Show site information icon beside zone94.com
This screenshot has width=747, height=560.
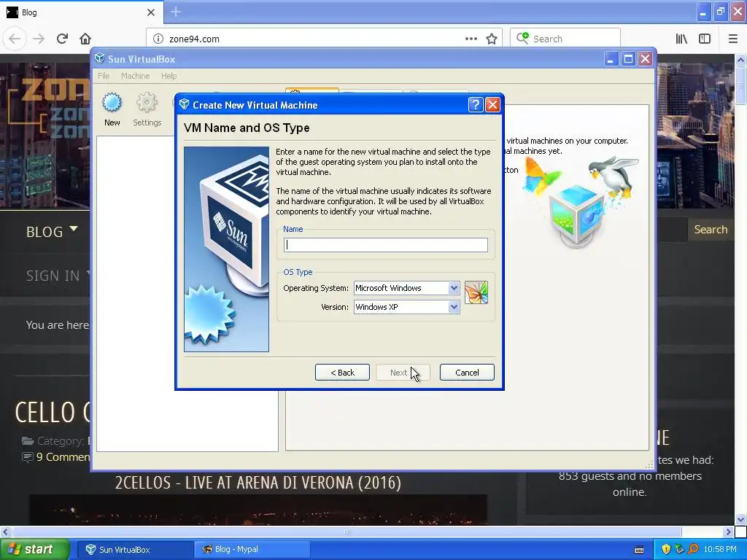click(x=158, y=39)
